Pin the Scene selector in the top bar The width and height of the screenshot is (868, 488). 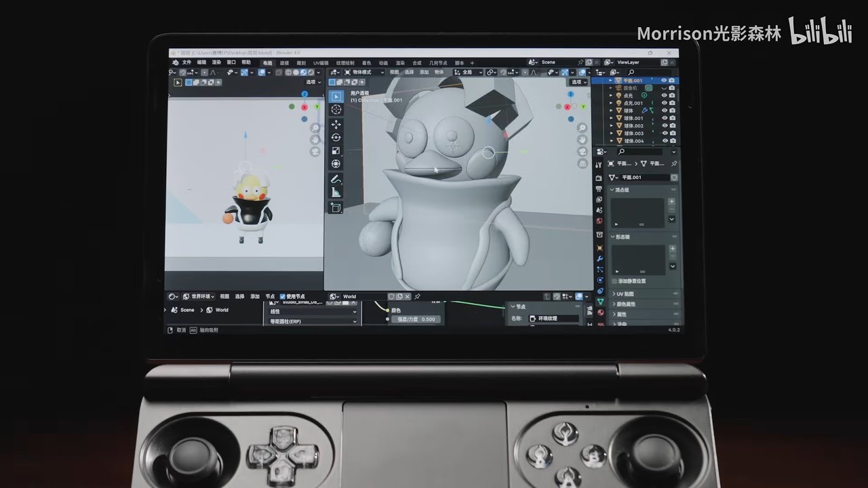click(580, 62)
